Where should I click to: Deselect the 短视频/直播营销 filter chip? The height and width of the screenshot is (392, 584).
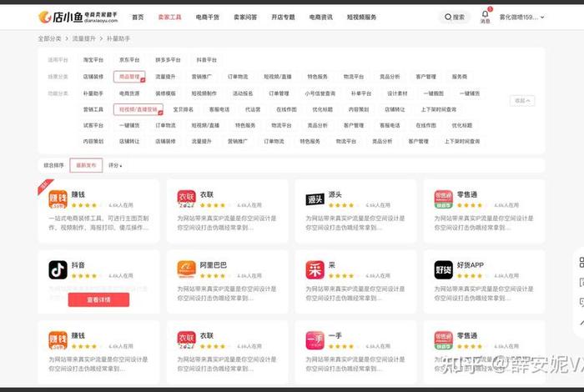pos(138,109)
